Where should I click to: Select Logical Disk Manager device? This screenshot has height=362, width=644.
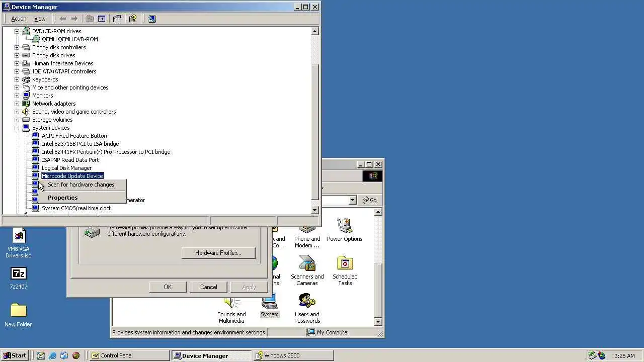point(66,168)
